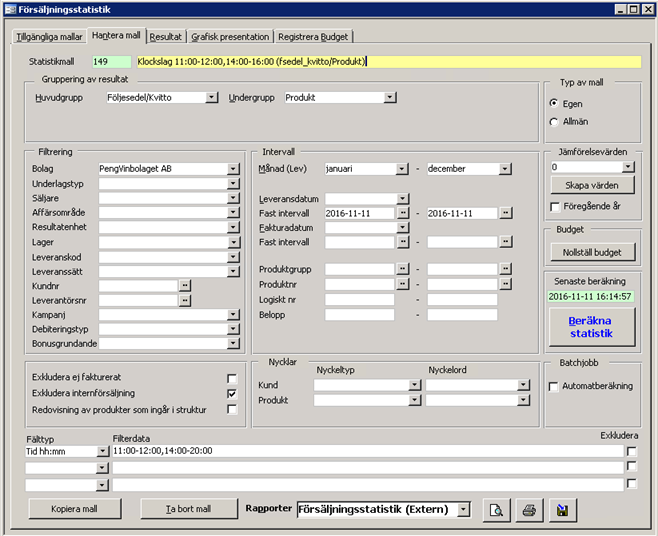Expand the Huvudgrupp dropdown
This screenshot has width=658, height=536.
click(x=212, y=98)
